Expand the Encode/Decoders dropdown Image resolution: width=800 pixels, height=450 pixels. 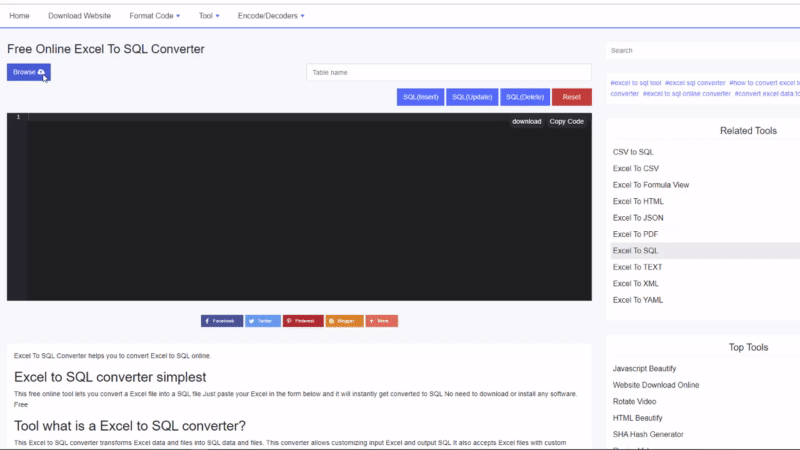pos(271,16)
